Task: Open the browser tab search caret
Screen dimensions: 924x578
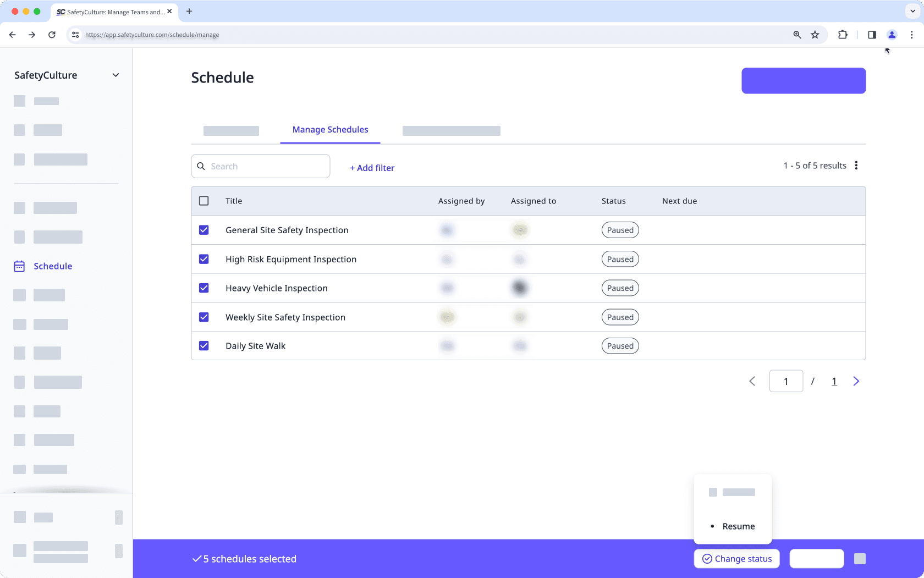Action: click(x=911, y=11)
